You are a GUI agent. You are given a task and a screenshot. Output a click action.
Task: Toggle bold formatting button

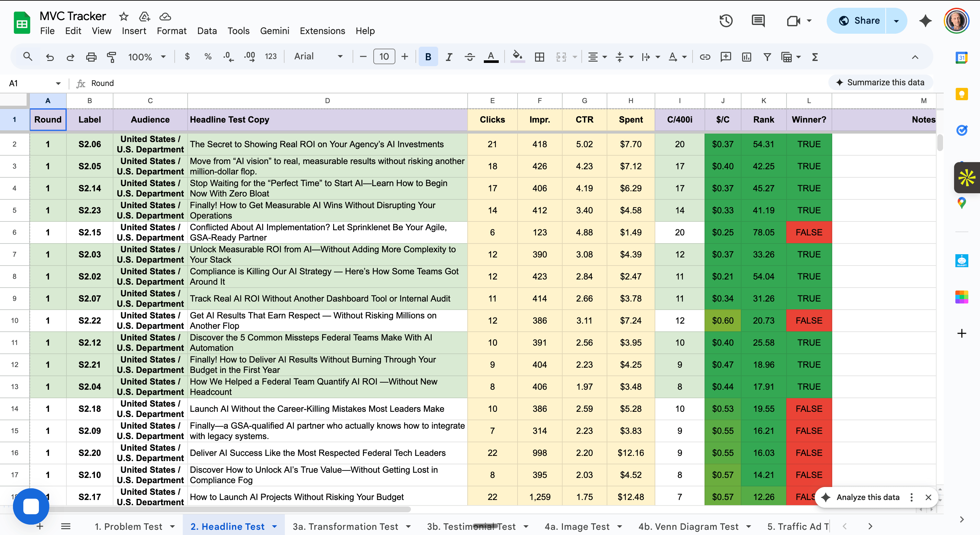428,57
